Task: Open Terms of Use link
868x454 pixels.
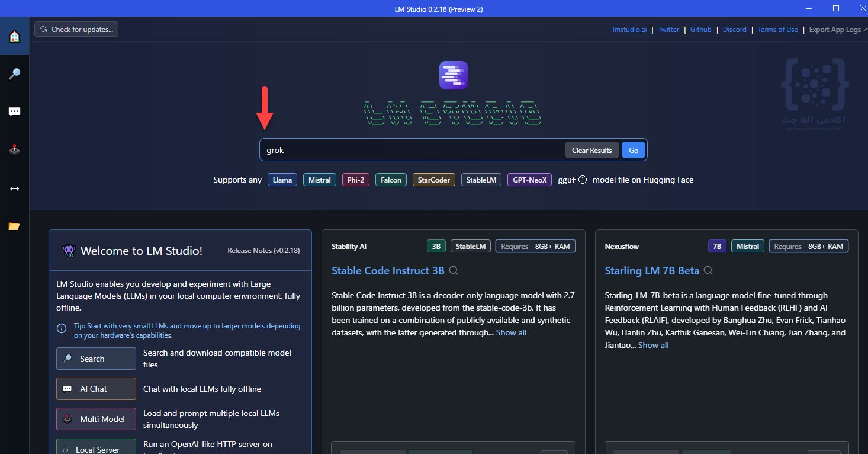Action: 777,30
